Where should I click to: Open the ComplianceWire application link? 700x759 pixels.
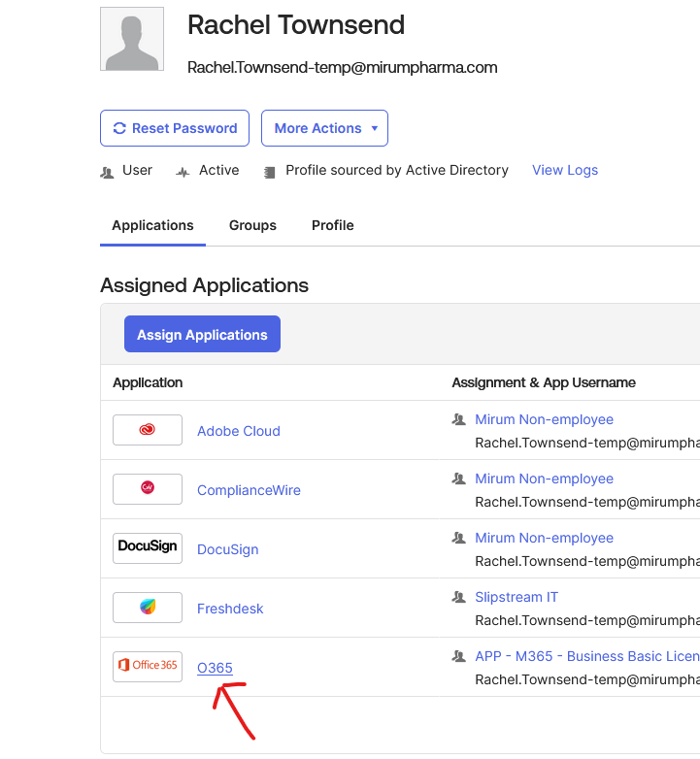(x=249, y=490)
